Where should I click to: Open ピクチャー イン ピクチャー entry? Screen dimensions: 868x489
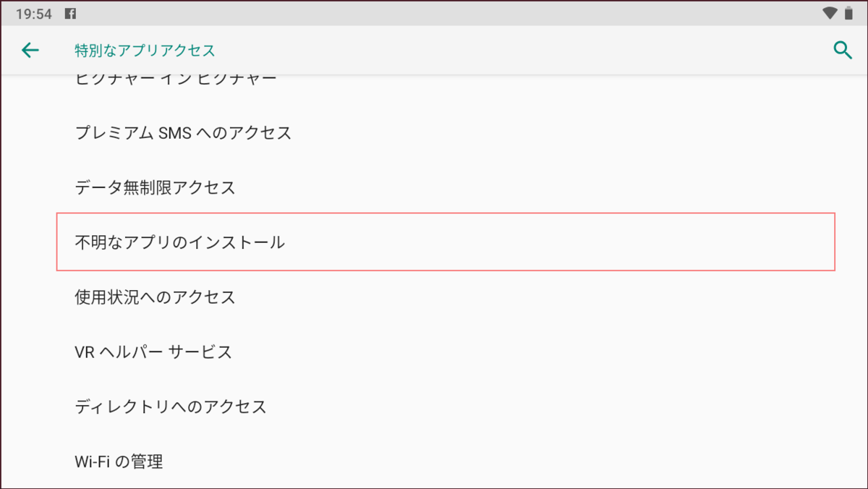click(x=176, y=80)
